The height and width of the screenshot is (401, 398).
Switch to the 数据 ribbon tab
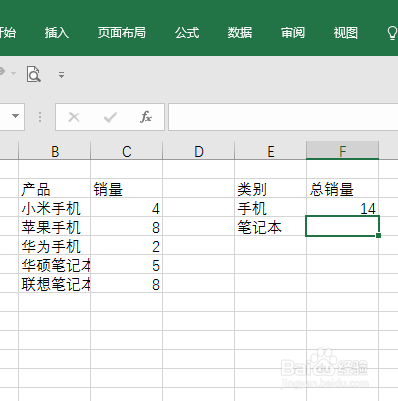coord(240,33)
